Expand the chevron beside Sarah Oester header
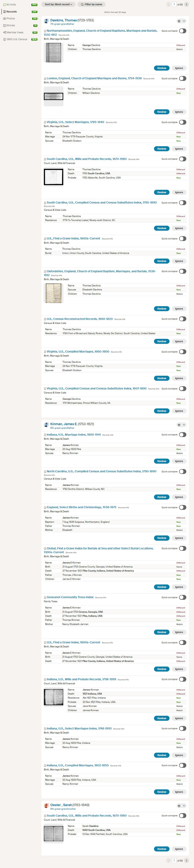194x868 pixels. (x=184, y=806)
